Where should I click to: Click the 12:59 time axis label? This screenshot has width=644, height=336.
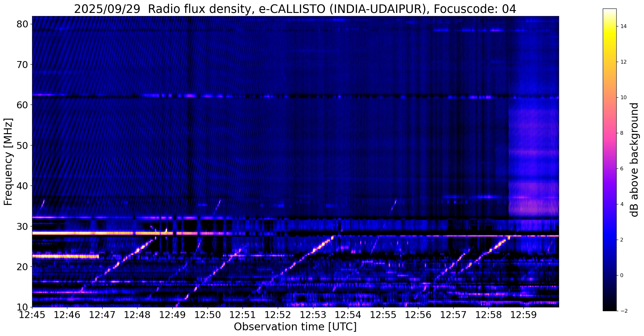click(x=524, y=315)
